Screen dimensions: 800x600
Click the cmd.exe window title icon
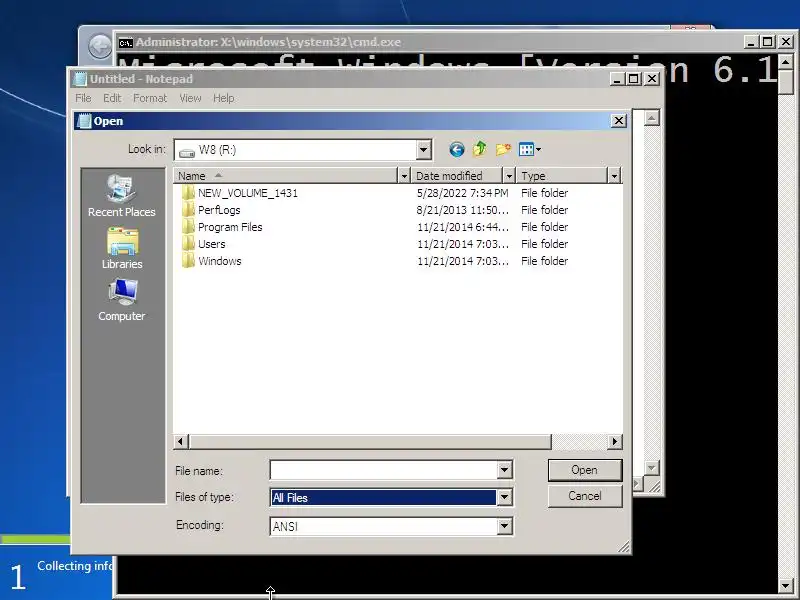click(x=126, y=42)
